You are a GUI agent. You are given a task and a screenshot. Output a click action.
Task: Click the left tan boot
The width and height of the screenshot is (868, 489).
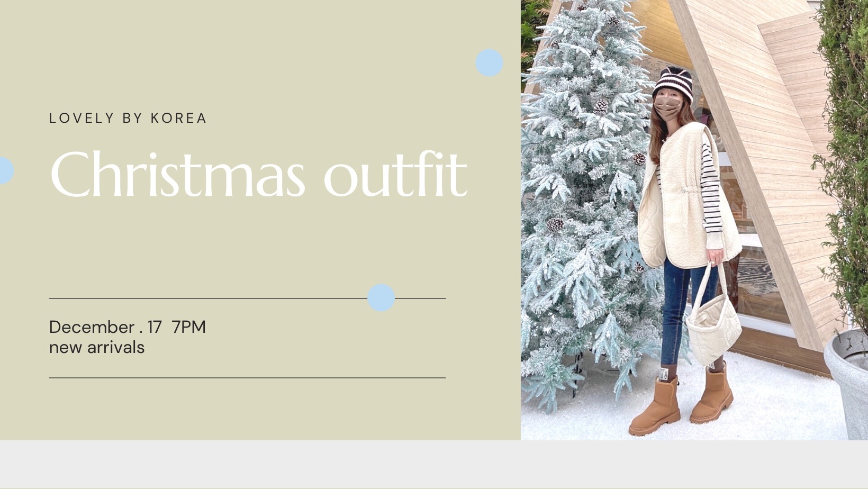(x=655, y=404)
